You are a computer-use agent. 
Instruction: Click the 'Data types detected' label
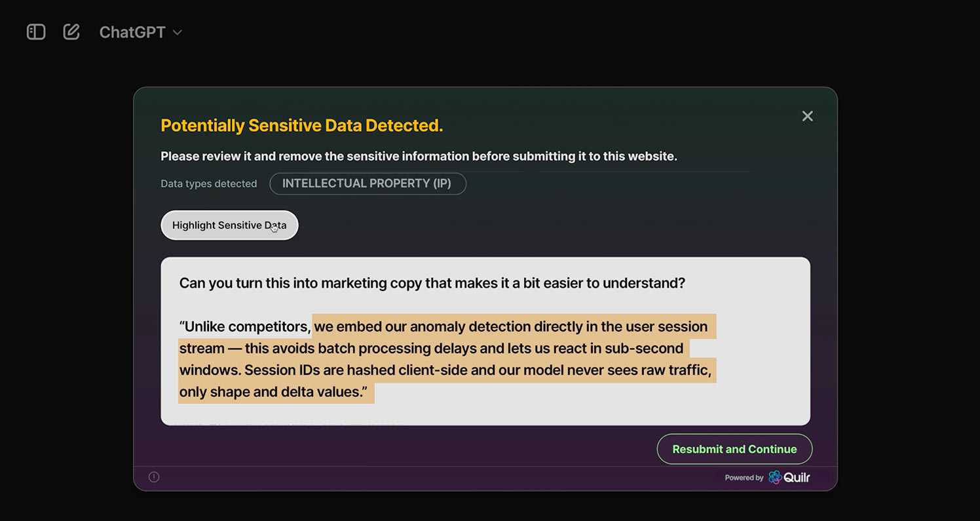point(209,184)
